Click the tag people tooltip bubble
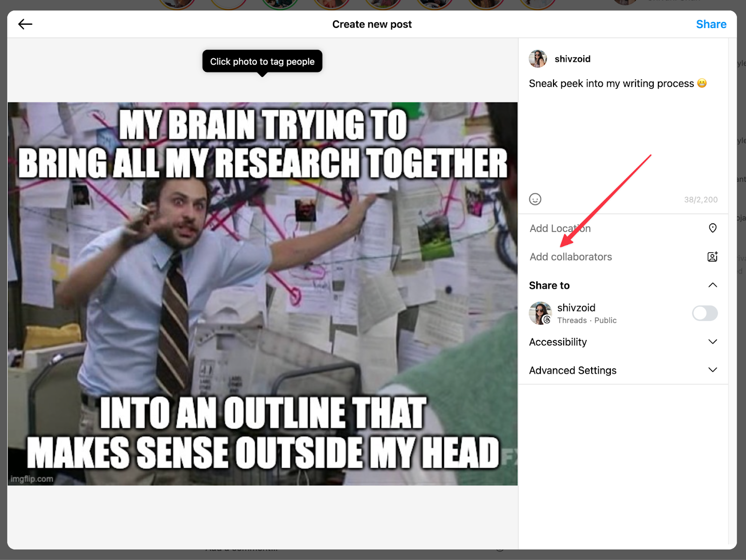 tap(262, 61)
